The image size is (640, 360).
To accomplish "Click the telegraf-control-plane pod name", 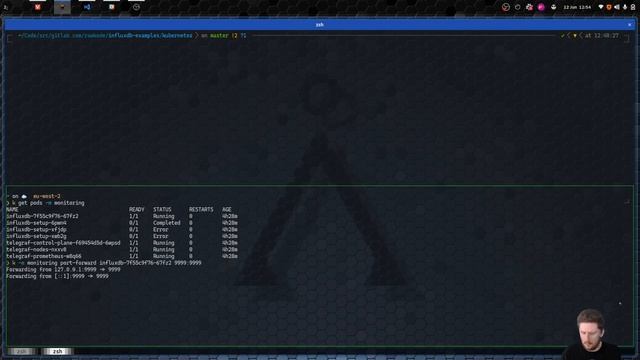I will pyautogui.click(x=63, y=243).
